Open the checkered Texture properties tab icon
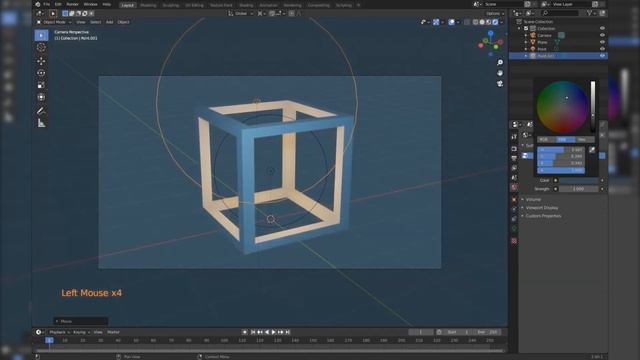This screenshot has width=640, height=360. pos(514,241)
